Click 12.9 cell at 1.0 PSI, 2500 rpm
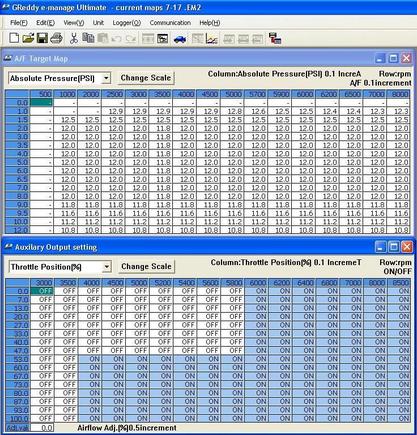Screen dimensions: 417x435 click(113, 111)
